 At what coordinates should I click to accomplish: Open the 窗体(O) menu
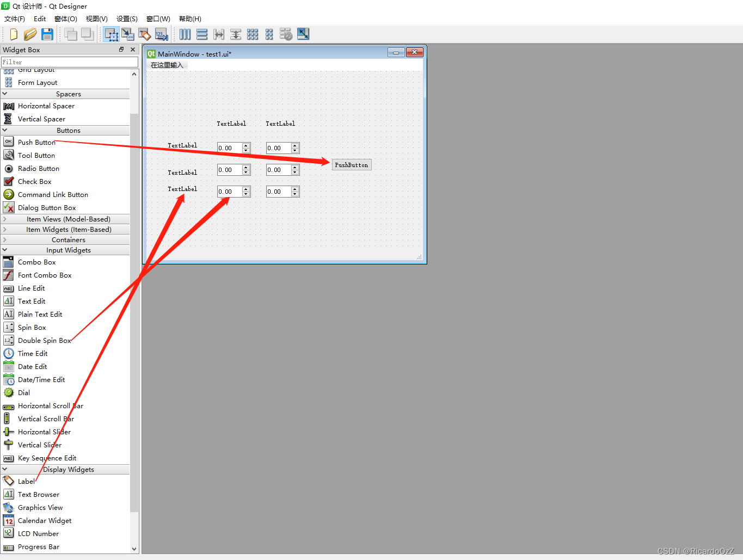pos(66,19)
